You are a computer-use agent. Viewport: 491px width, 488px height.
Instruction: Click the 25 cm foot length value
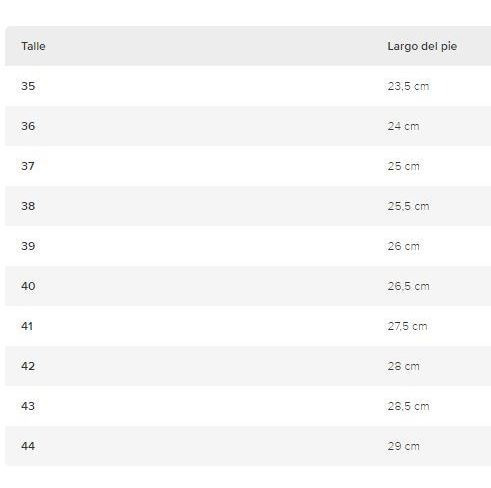[403, 166]
